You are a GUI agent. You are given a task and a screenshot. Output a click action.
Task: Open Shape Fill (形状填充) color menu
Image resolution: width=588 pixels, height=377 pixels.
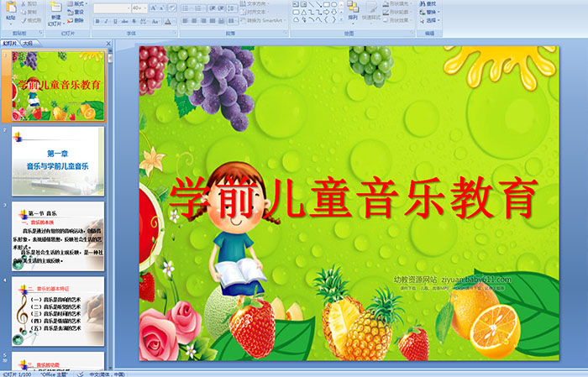(396, 3)
